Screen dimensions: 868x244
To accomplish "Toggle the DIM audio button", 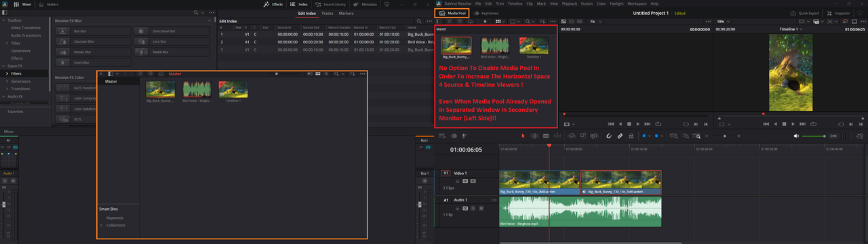I will 833,136.
